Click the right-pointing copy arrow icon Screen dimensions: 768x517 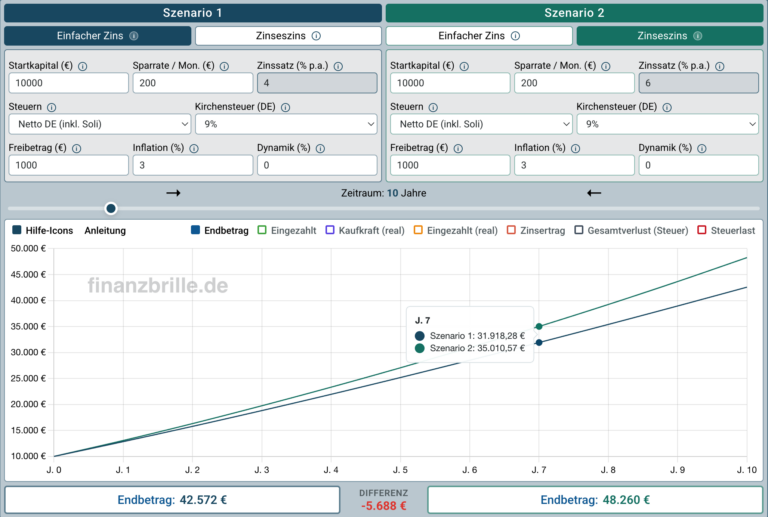click(x=173, y=193)
